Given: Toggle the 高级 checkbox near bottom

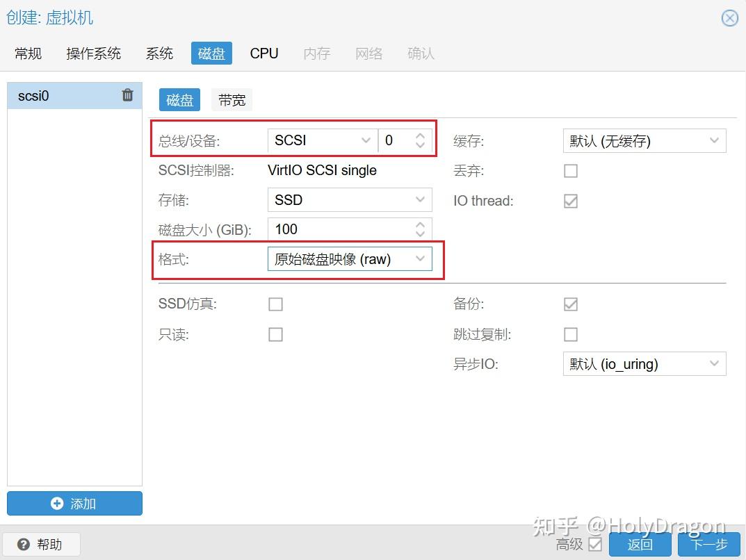Looking at the screenshot, I should (x=594, y=545).
